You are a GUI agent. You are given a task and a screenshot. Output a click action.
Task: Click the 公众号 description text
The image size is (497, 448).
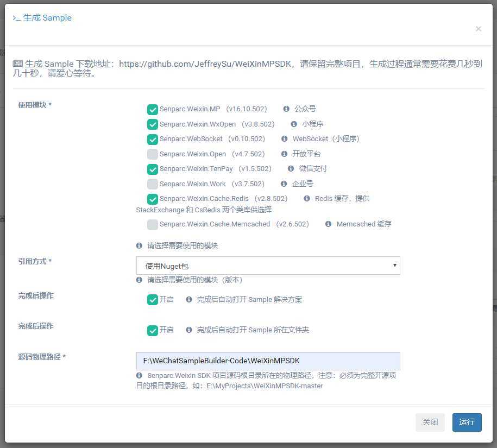(305, 109)
